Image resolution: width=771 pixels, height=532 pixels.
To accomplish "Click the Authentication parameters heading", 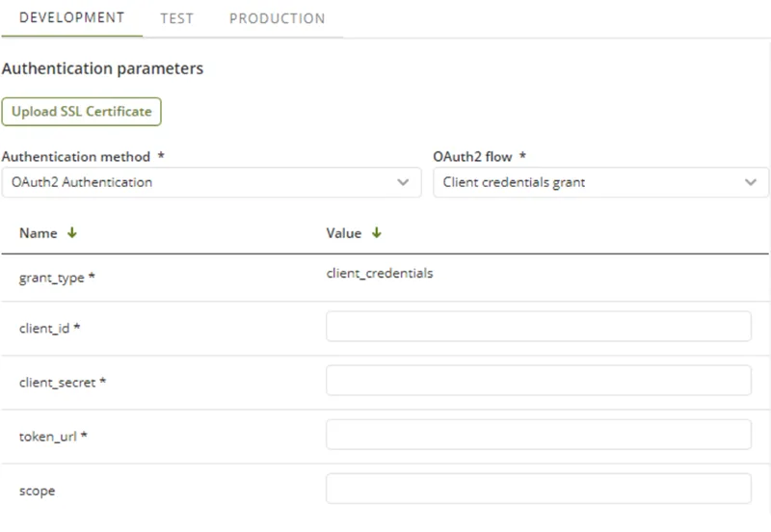I will 103,68.
